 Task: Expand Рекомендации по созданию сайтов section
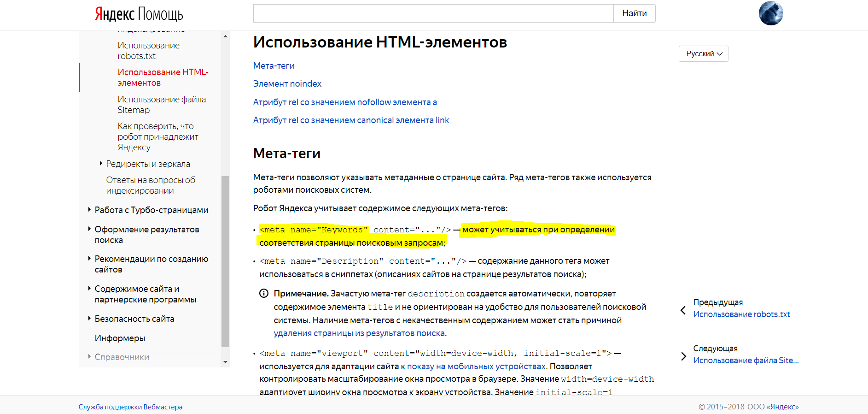[x=89, y=258]
